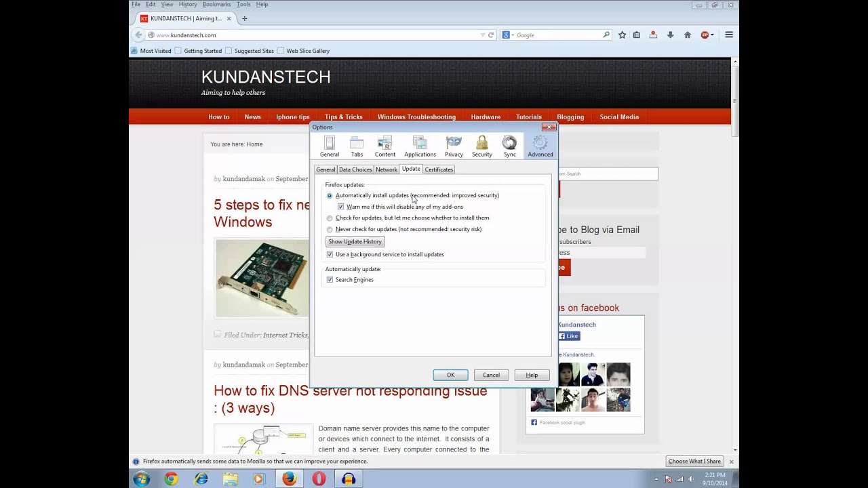Screen dimensions: 868x488
Task: Open the URL bar history dropdown arrow
Action: point(483,35)
